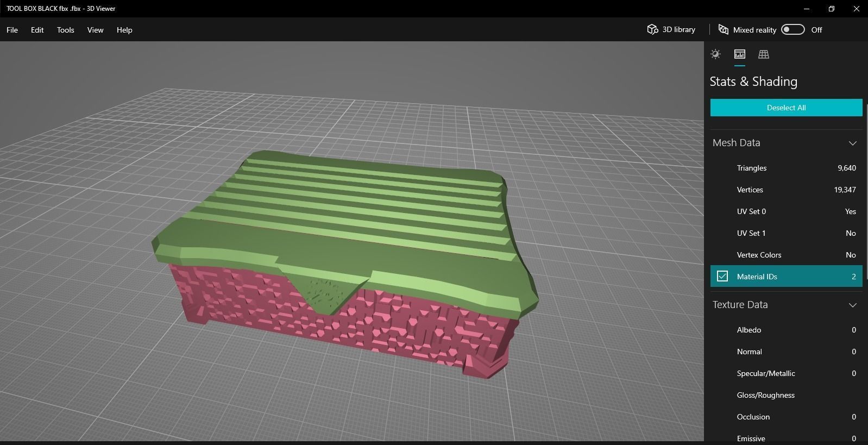Select the Vertex Colors row
Image resolution: width=868 pixels, height=445 pixels.
click(x=786, y=255)
